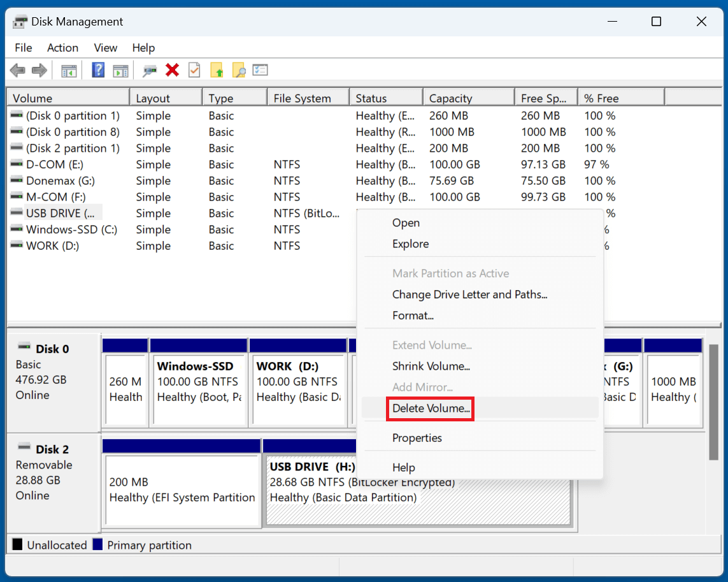
Task: Click the checklist toolbar icon
Action: tap(260, 70)
